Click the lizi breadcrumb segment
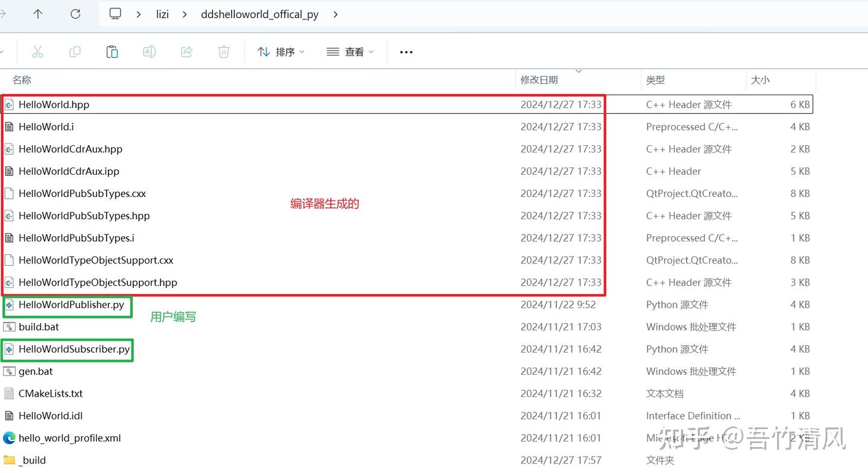The width and height of the screenshot is (868, 473). (x=162, y=14)
